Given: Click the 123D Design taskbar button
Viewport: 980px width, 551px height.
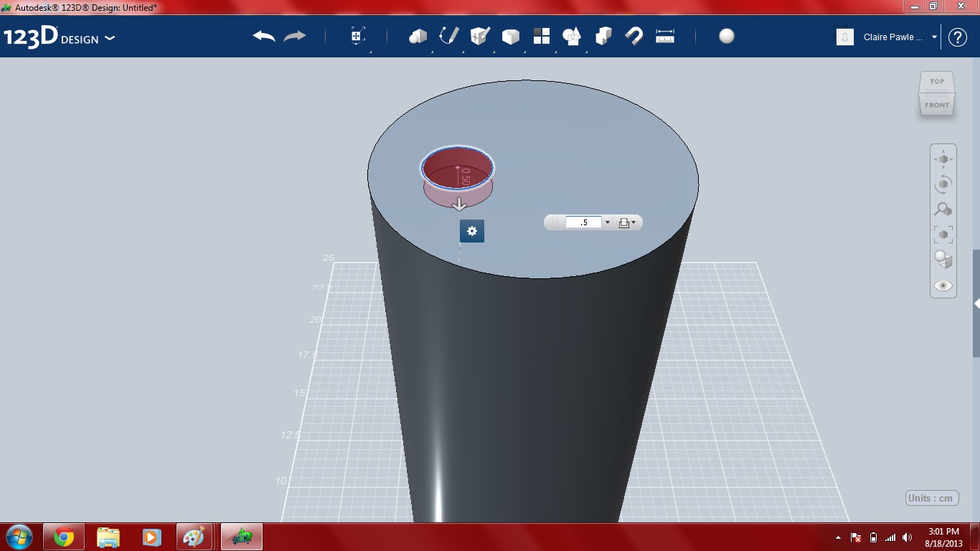Looking at the screenshot, I should tap(242, 537).
